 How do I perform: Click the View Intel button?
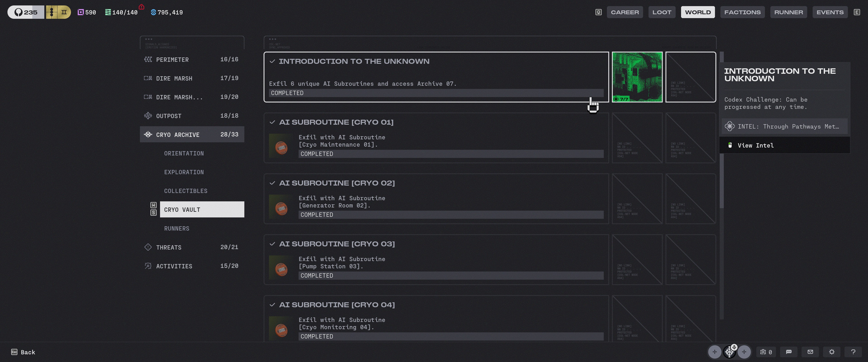click(x=784, y=145)
